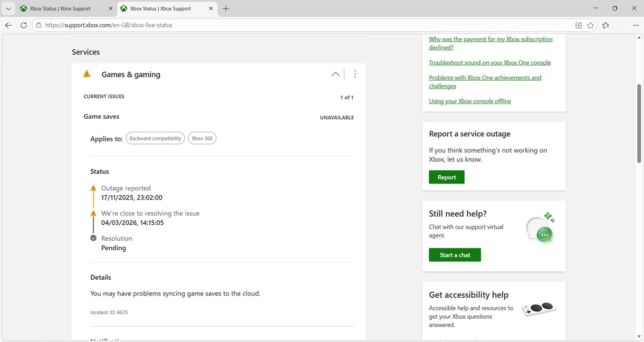Click the vertical page scrollbar thumb
This screenshot has width=644, height=342.
(640, 123)
